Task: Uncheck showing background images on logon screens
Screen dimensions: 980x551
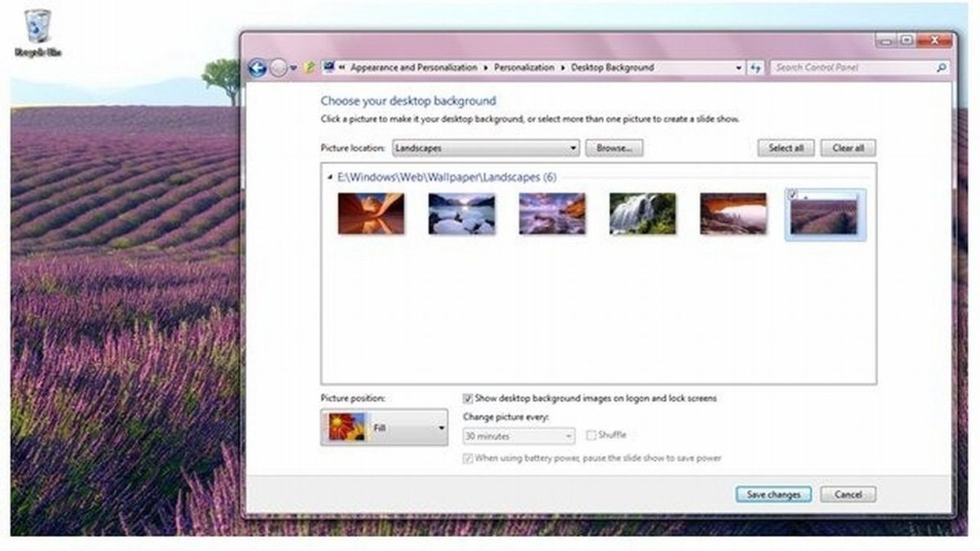Action: (468, 398)
